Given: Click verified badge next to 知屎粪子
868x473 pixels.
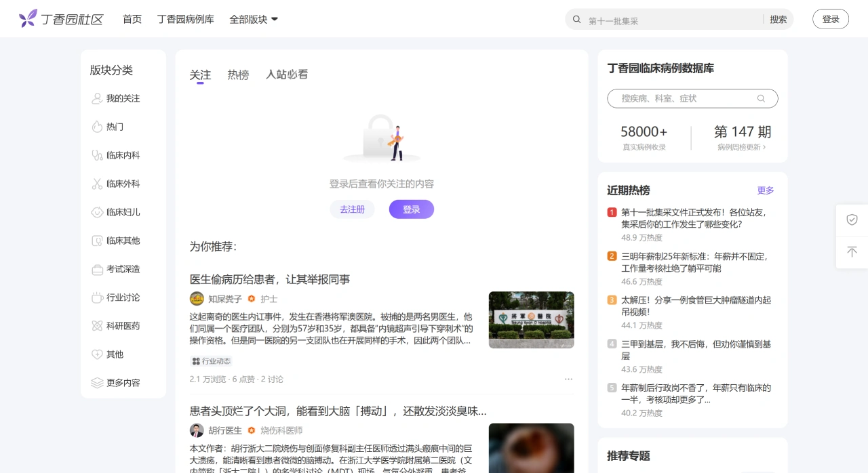Looking at the screenshot, I should point(252,299).
